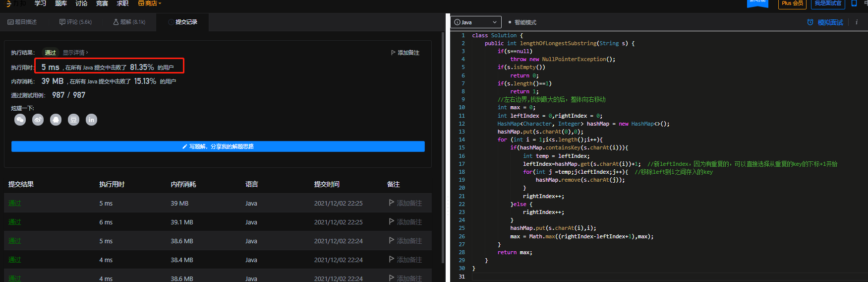
Task: Click the 模拟面试 mock interview link
Action: (830, 22)
